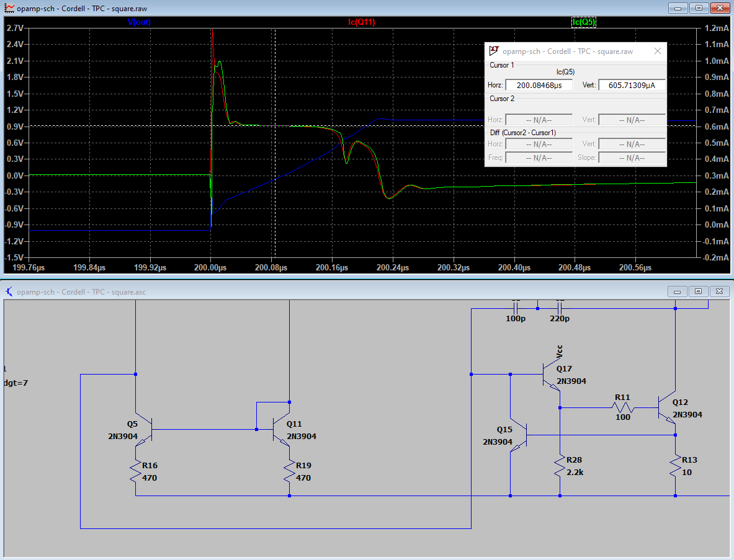Minimize the schematic square.asc window
The image size is (734, 560).
(677, 291)
